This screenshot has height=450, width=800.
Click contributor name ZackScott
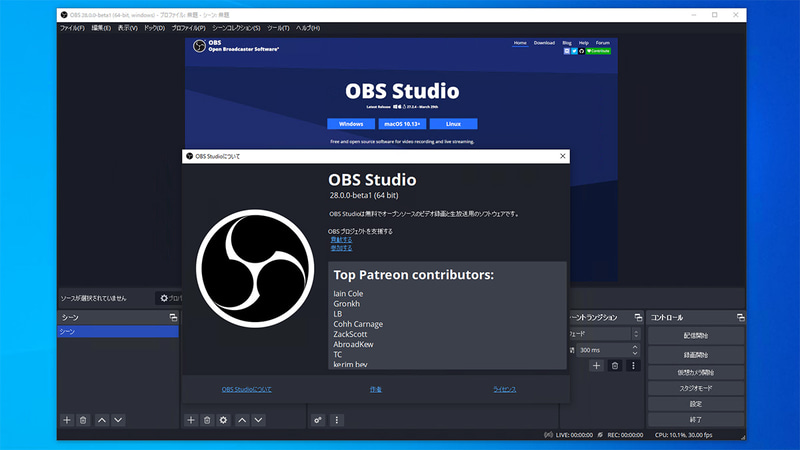click(350, 334)
